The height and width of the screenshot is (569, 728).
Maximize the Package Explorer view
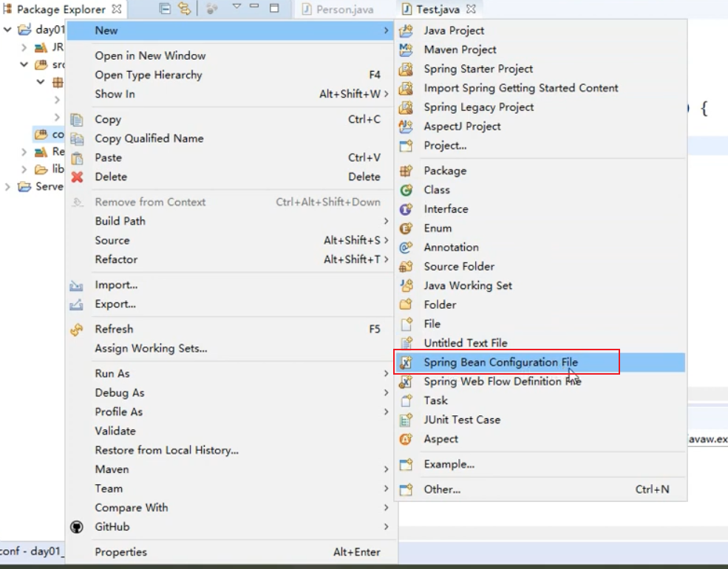[274, 8]
